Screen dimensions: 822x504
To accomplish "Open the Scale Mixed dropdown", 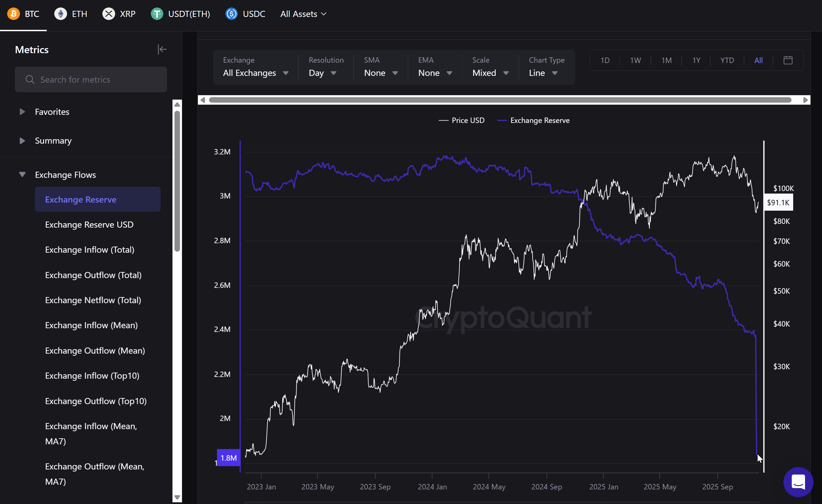I will (x=490, y=73).
